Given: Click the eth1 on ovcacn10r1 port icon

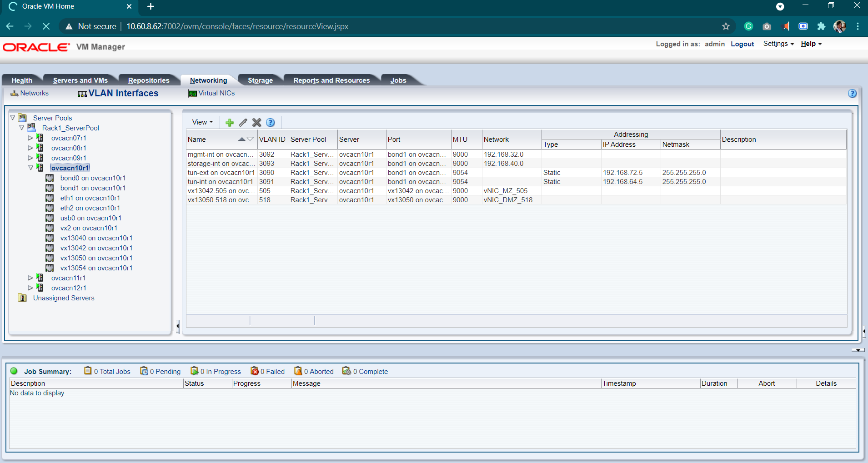Looking at the screenshot, I should [50, 198].
